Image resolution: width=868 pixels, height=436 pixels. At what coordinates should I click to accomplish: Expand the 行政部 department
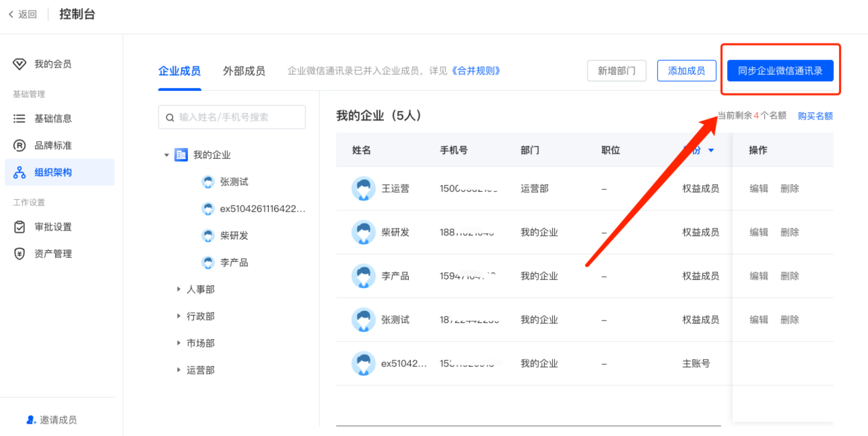point(178,316)
